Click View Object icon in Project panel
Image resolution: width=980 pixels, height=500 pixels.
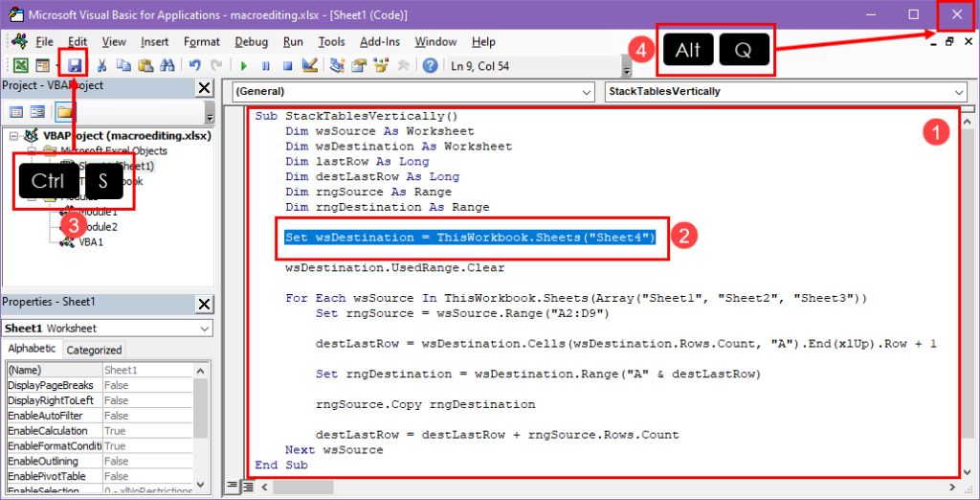(37, 112)
